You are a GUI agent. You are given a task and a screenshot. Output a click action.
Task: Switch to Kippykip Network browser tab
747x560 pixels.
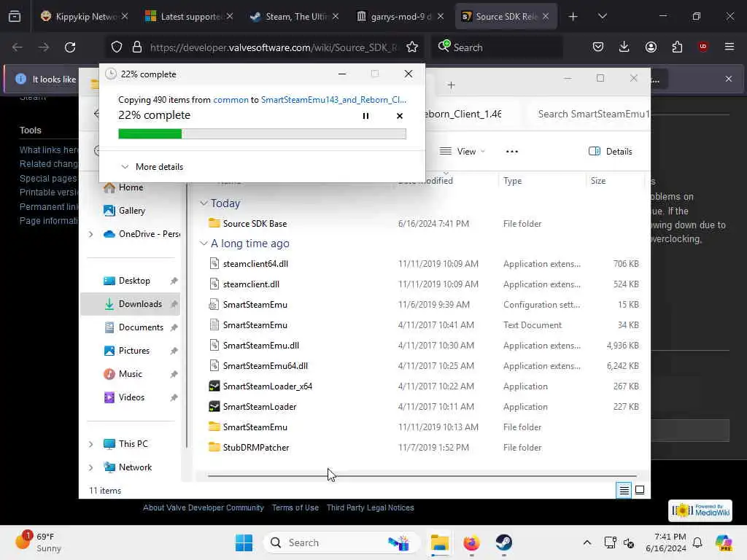pos(85,16)
